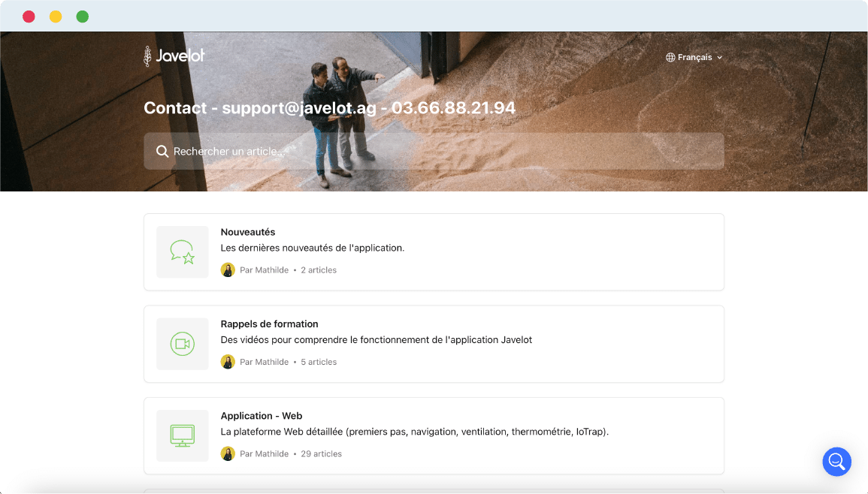Open the Français language dropdown
This screenshot has height=494, width=868.
coord(694,57)
